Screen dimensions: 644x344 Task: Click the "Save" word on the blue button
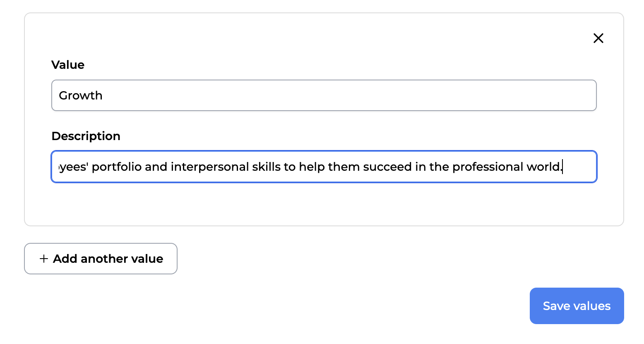[556, 306]
